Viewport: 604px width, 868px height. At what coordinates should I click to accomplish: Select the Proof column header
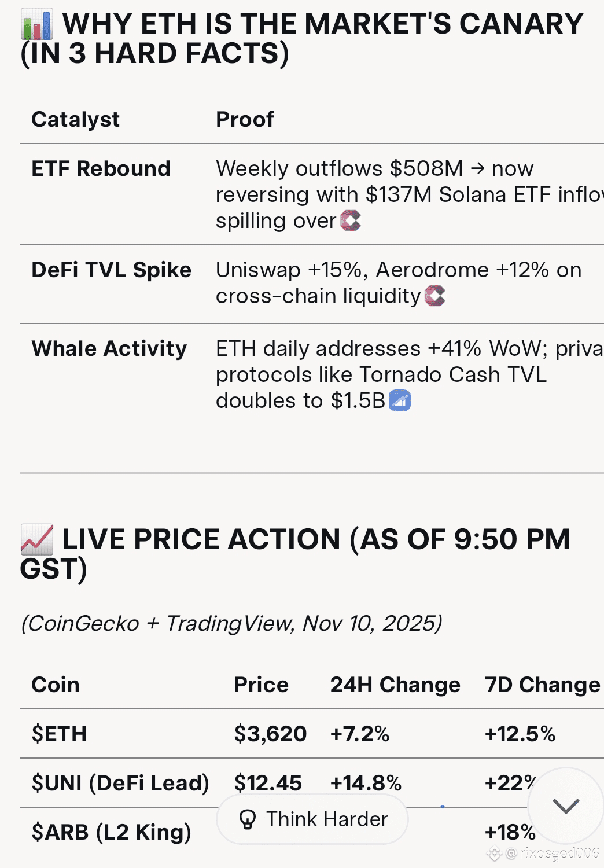(x=245, y=119)
